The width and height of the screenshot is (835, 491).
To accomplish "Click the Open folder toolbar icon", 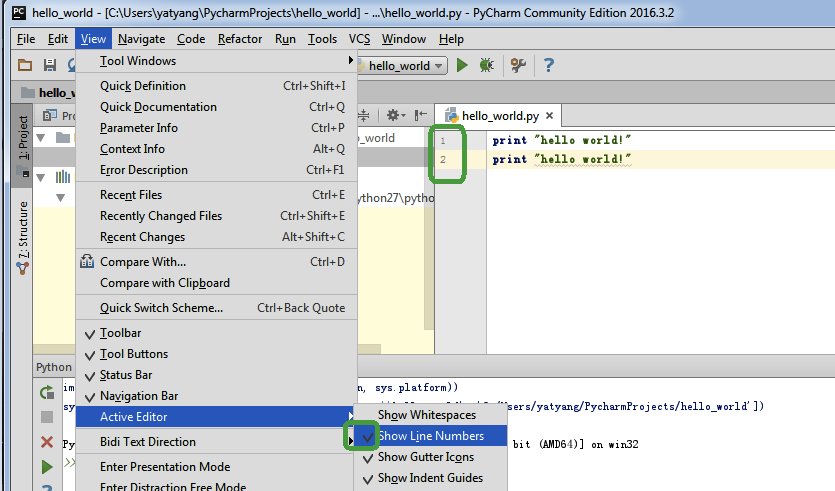I will click(25, 65).
